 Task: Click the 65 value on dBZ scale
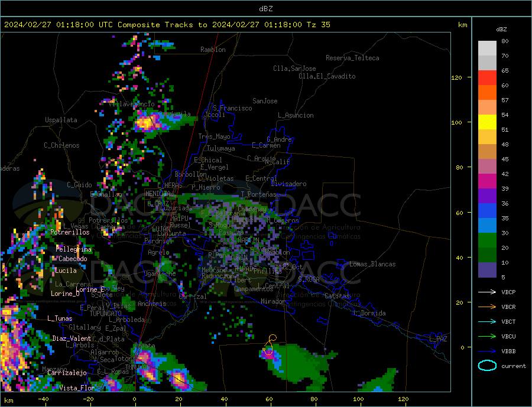(x=505, y=70)
